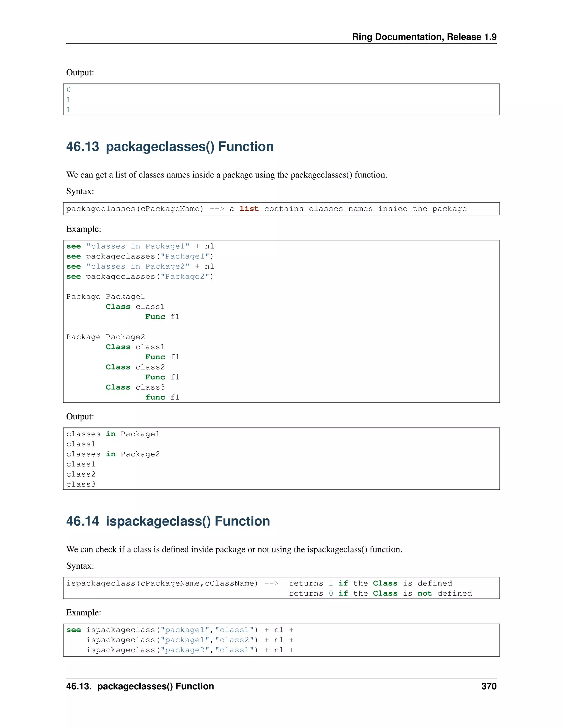Click the 'not' keyword in ispackageclass syntax
Image resolution: width=563 pixels, height=728 pixels.
tap(424, 593)
